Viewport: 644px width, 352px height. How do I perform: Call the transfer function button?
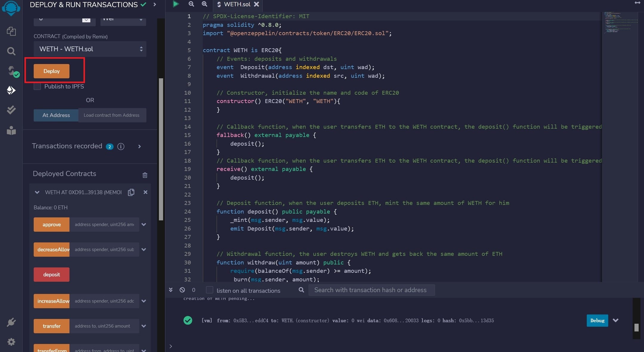[x=52, y=326]
